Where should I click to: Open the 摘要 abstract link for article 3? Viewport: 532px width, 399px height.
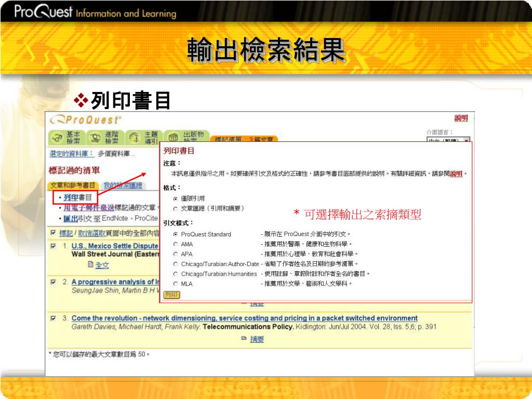[x=257, y=339]
